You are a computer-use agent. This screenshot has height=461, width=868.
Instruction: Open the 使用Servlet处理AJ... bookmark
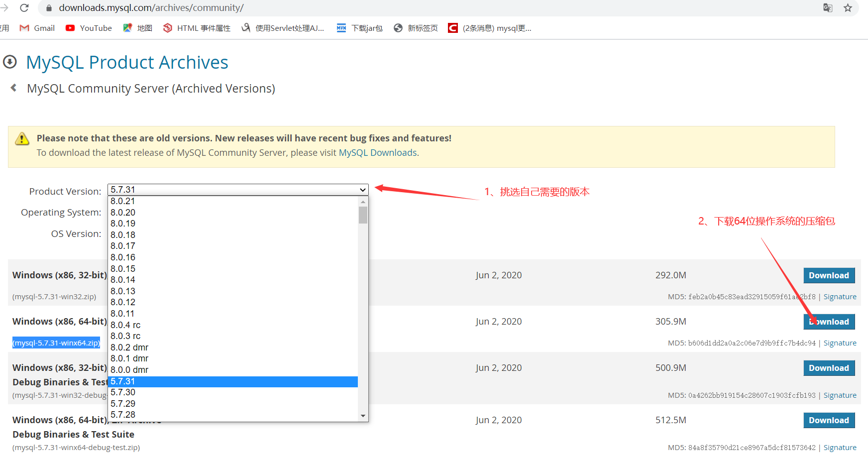[283, 28]
